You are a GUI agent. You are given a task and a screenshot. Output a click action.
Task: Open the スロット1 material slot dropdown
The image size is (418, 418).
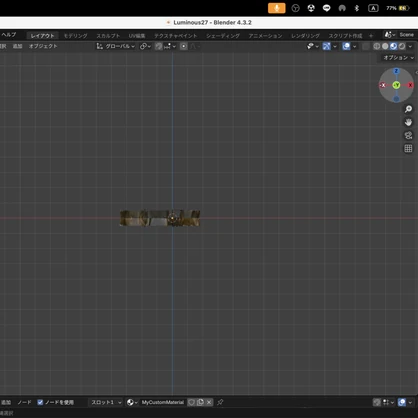click(x=106, y=402)
